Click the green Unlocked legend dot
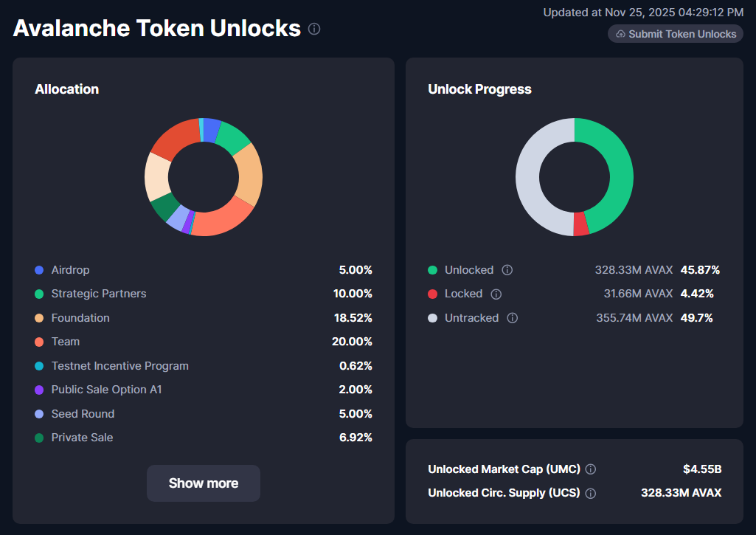 pyautogui.click(x=432, y=270)
